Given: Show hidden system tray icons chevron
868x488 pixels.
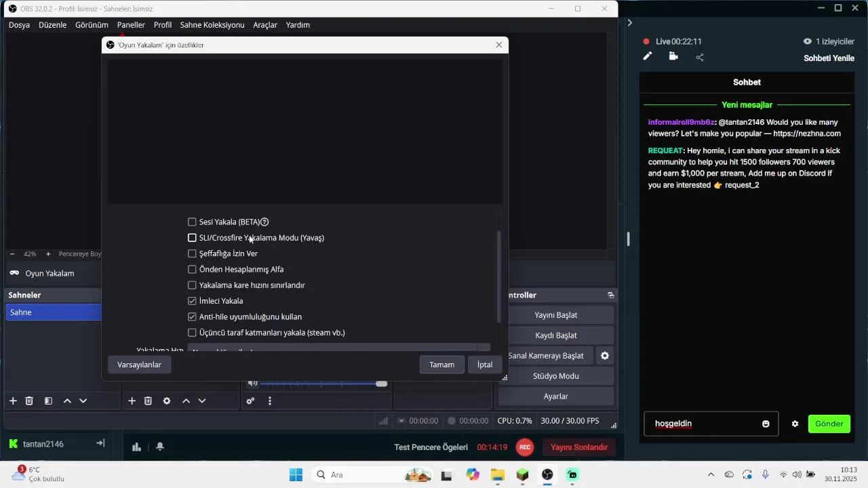Looking at the screenshot, I should click(x=711, y=474).
